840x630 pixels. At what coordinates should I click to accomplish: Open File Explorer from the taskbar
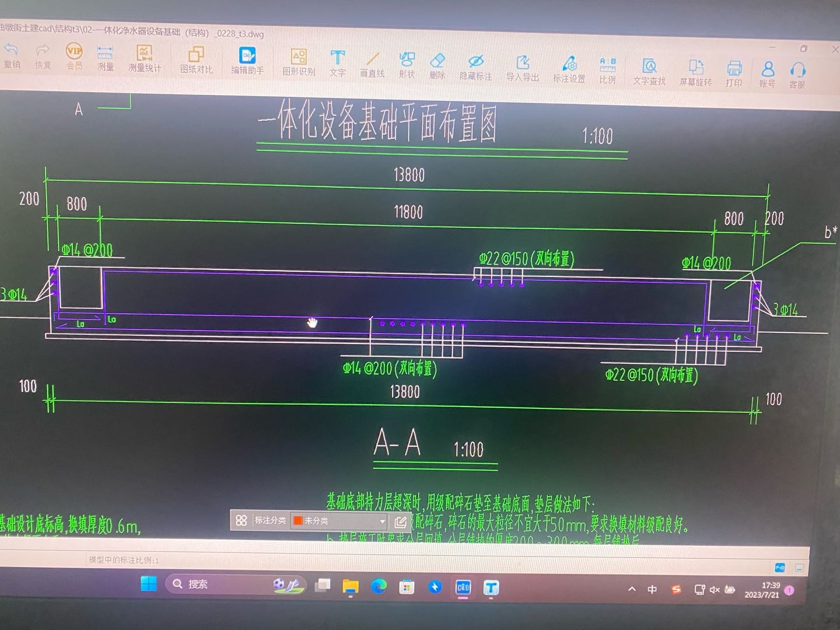[350, 586]
